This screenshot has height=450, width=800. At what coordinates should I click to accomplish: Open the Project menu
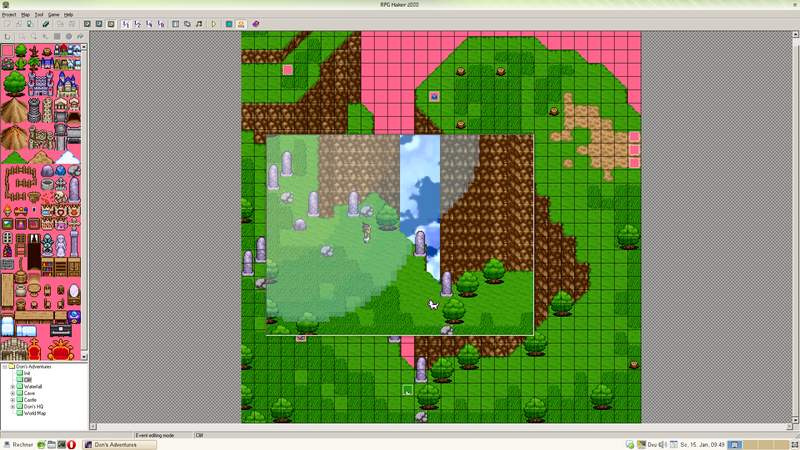click(9, 15)
